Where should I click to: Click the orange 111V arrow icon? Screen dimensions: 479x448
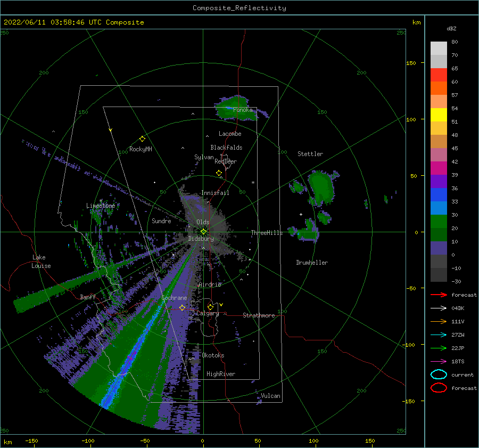pos(439,321)
